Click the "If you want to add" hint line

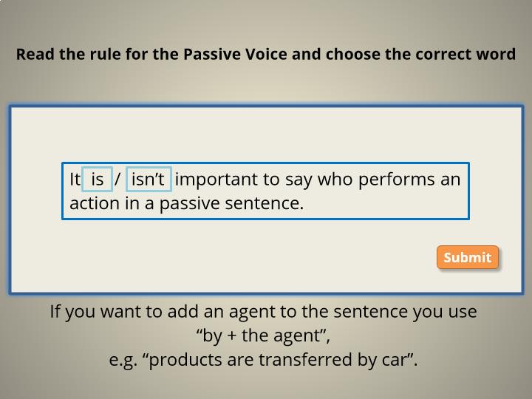[x=263, y=312]
